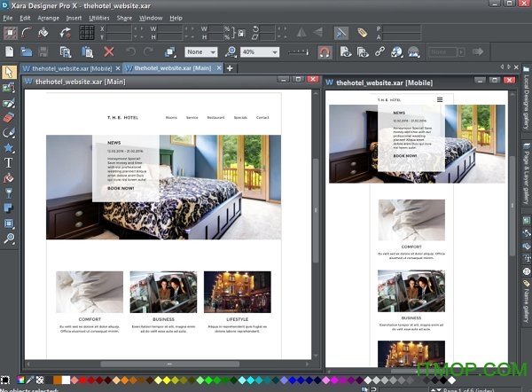Select the Fill paint bucket tool
Viewport: 532px width, 392px height.
pyautogui.click(x=9, y=178)
